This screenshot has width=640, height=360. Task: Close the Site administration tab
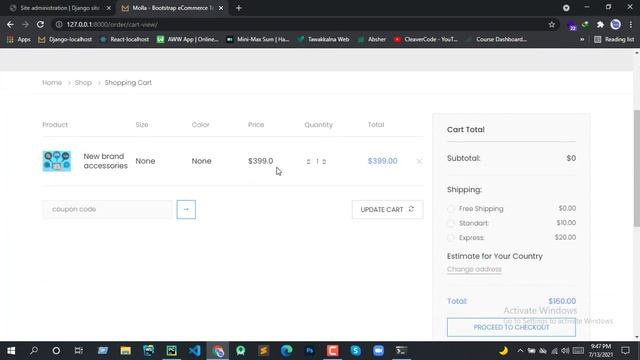109,8
